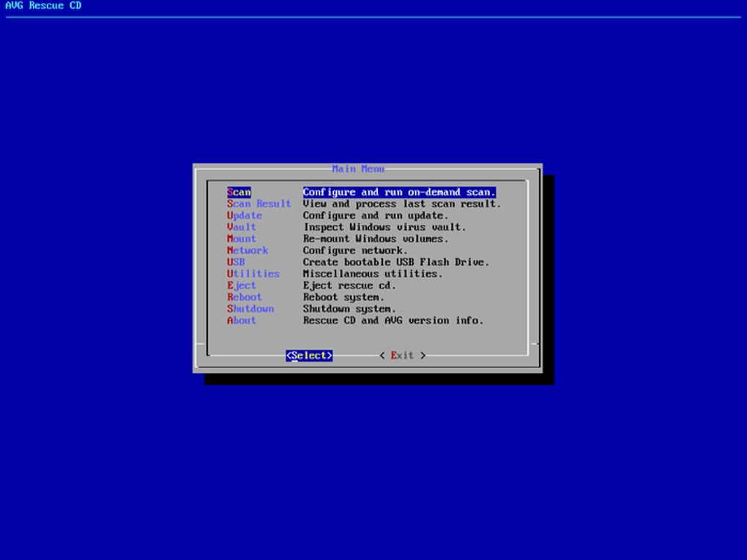Click 'Eject rescue cd.' description
The height and width of the screenshot is (560, 747).
coord(349,285)
